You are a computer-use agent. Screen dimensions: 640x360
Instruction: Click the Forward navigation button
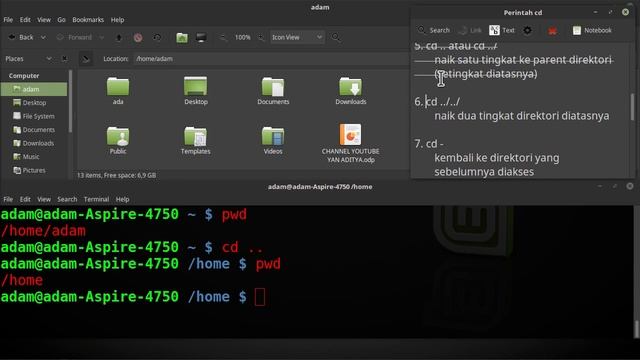[74, 38]
